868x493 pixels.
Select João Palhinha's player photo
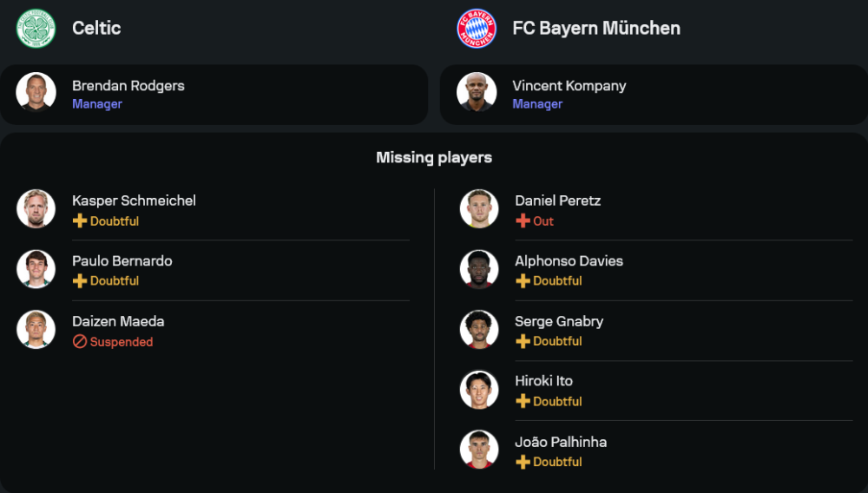tap(479, 450)
